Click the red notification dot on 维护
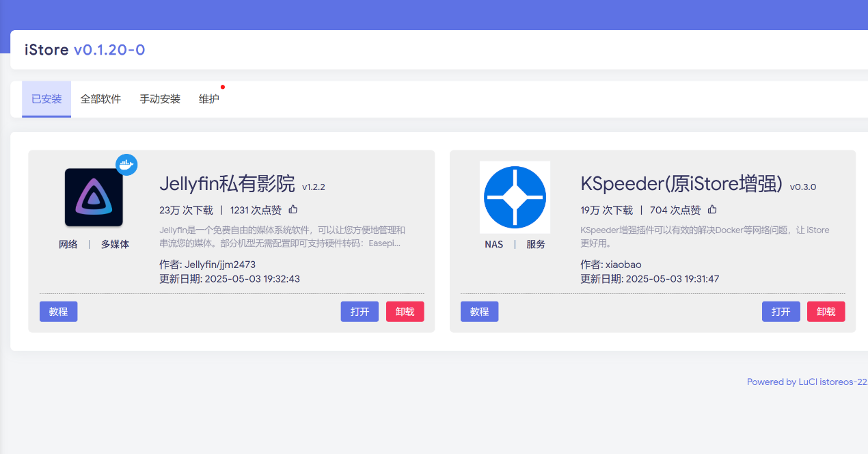The width and height of the screenshot is (868, 454). click(x=223, y=87)
